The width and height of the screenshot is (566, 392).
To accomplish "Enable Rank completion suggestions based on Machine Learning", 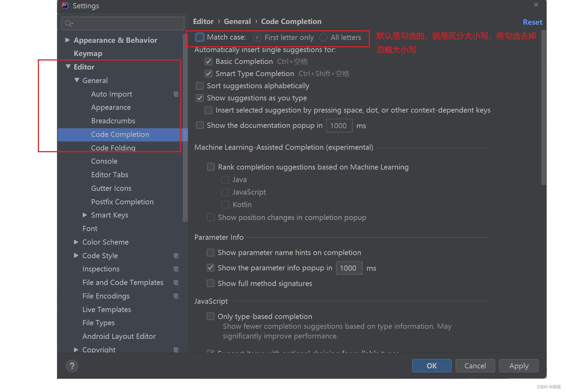I will 211,167.
